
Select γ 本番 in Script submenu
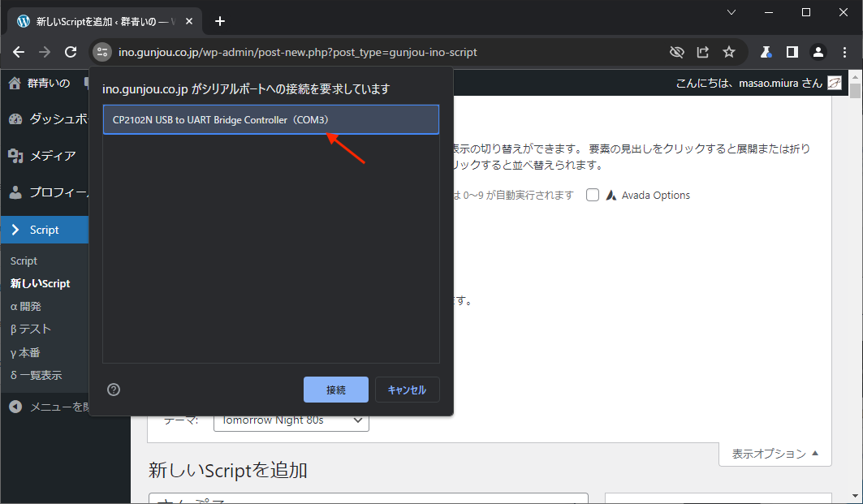tap(25, 353)
